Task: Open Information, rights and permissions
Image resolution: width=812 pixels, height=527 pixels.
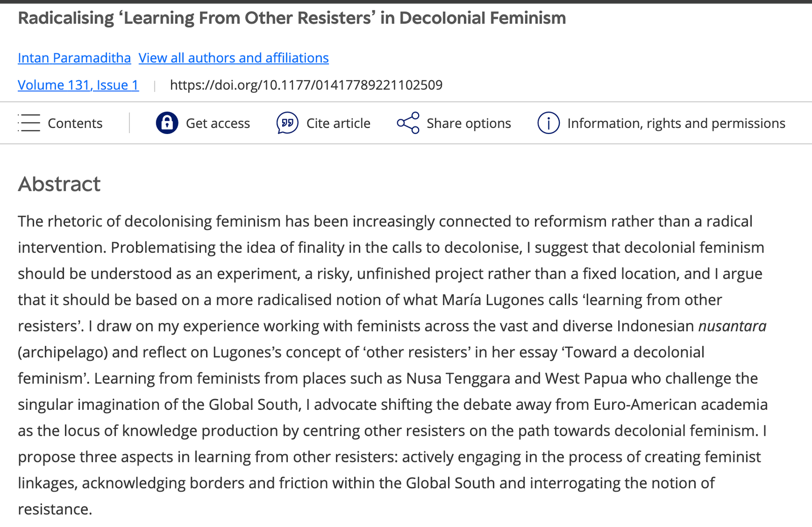Action: 676,123
